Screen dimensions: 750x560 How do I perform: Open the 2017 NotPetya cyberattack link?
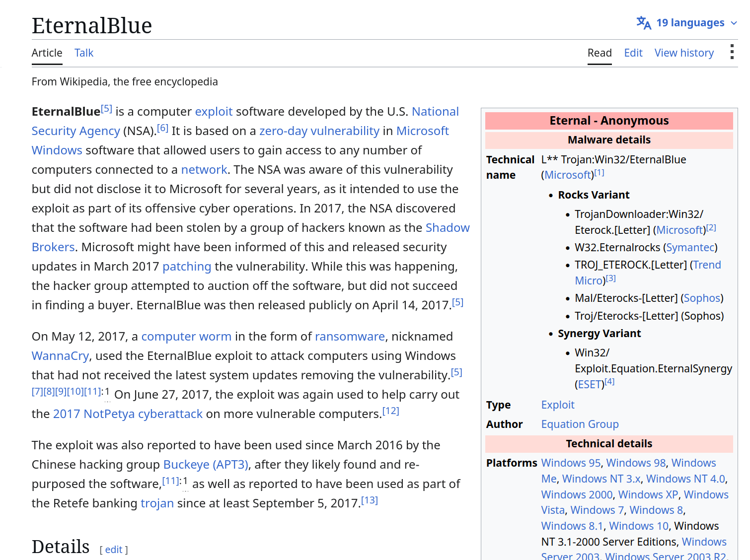pyautogui.click(x=128, y=414)
